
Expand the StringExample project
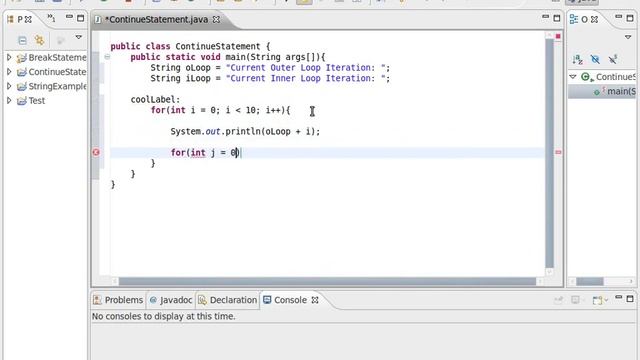coord(9,86)
